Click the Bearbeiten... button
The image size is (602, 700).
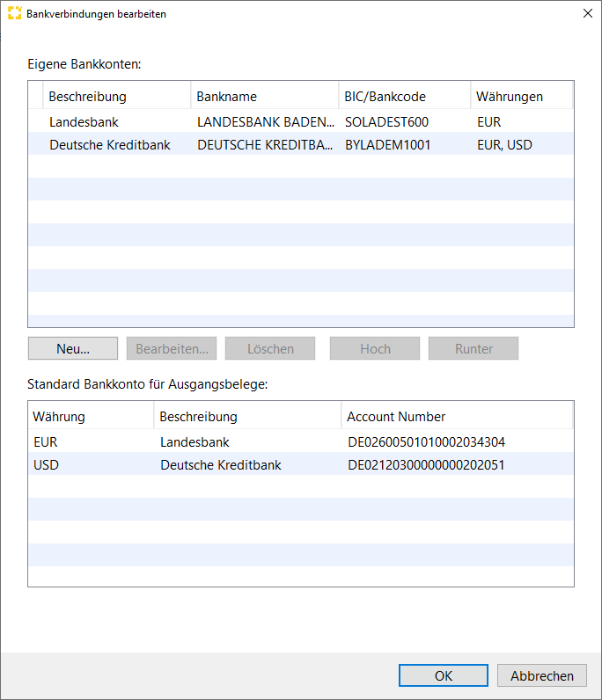pos(172,348)
